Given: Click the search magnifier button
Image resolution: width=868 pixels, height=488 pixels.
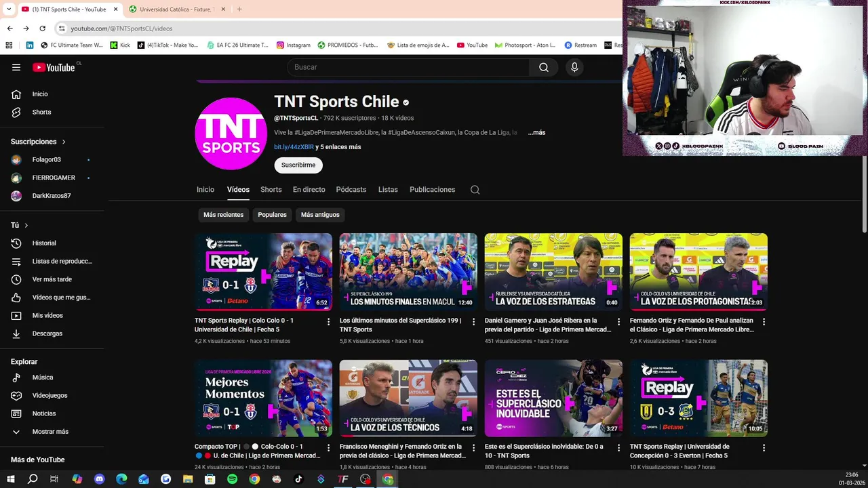Looking at the screenshot, I should [x=543, y=67].
